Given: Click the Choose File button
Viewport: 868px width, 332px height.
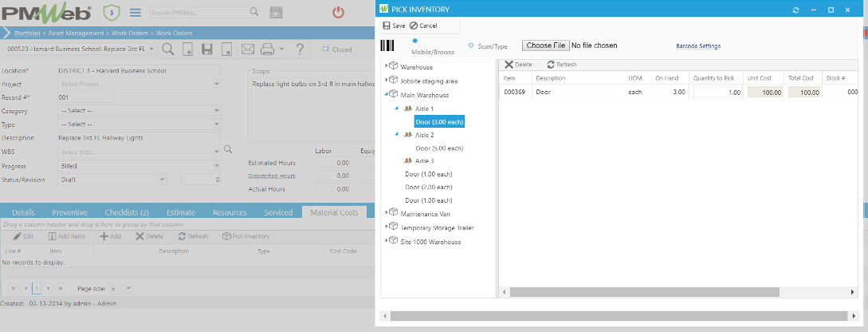Looking at the screenshot, I should tap(546, 45).
